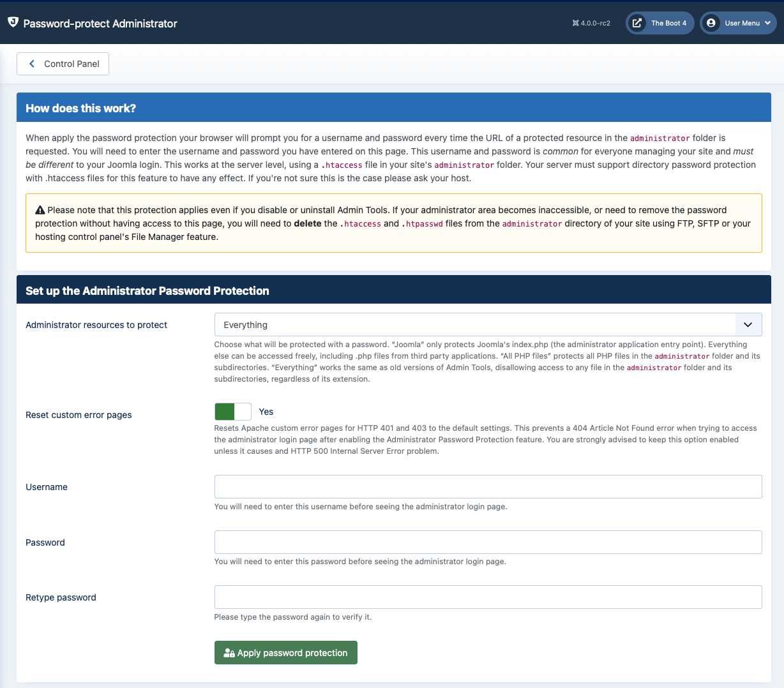Click the dropdown arrow of Everything selector
Image resolution: width=784 pixels, height=688 pixels.
pos(748,325)
